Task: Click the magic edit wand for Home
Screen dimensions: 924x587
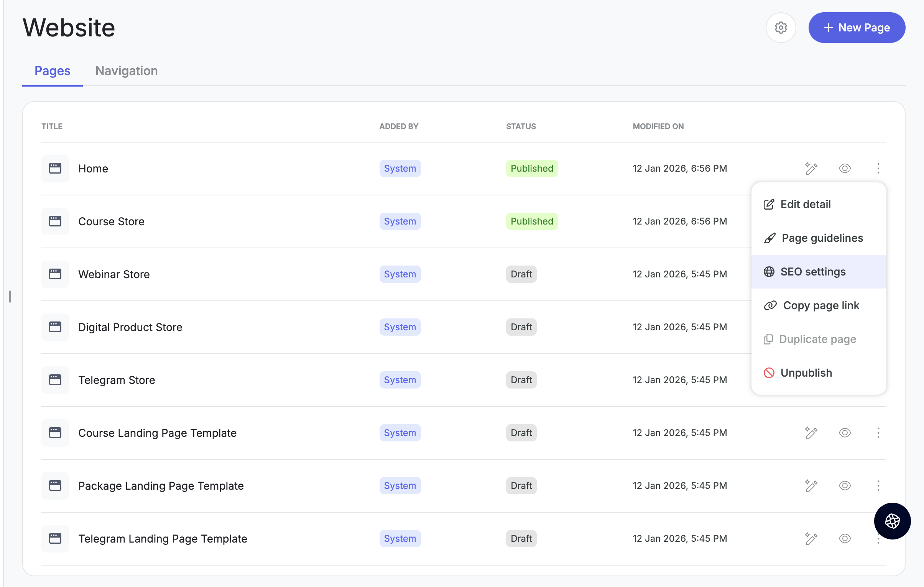Action: (811, 168)
